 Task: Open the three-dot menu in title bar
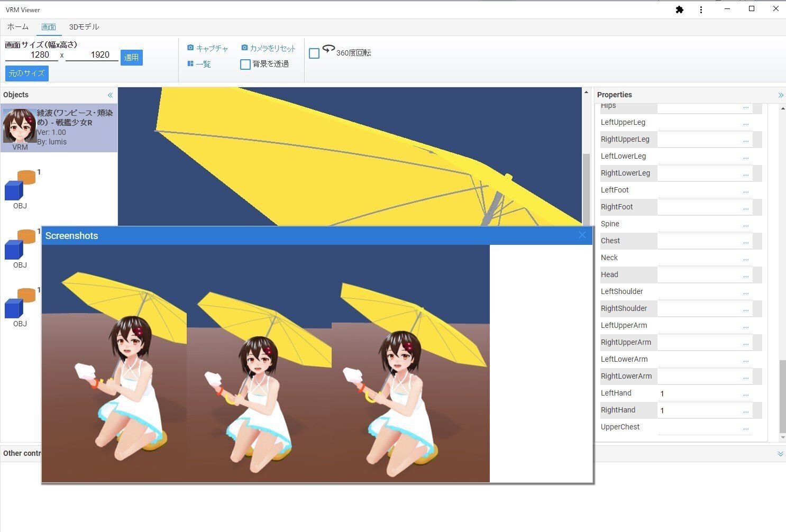[701, 10]
